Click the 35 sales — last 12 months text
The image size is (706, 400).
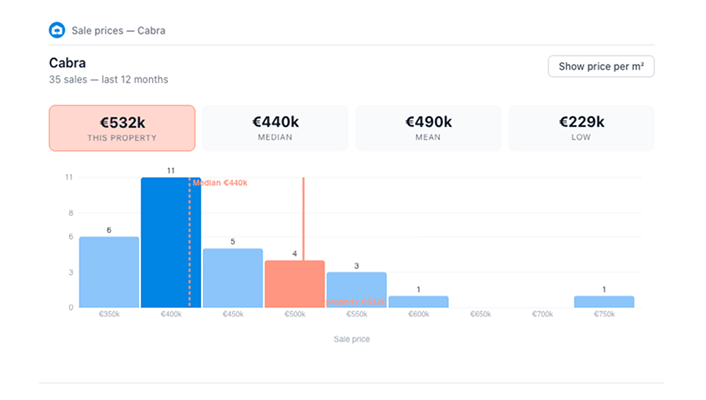pyautogui.click(x=108, y=79)
